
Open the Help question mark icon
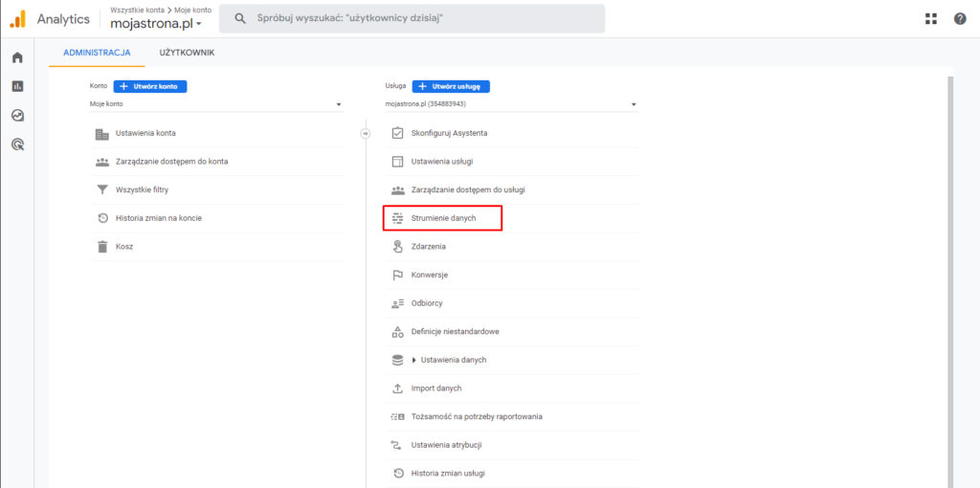[x=960, y=18]
